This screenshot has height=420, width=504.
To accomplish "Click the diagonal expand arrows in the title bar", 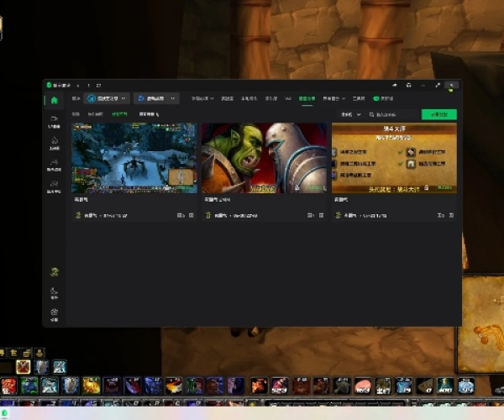I will tap(438, 85).
